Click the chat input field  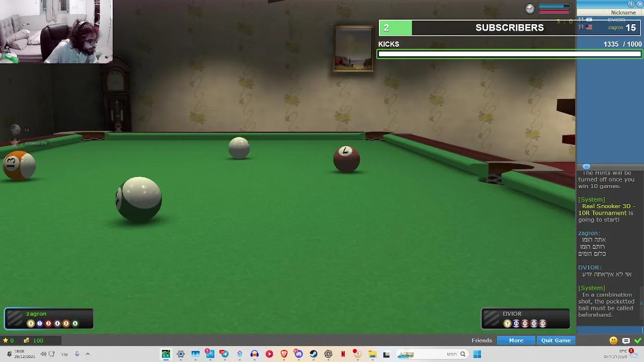click(x=609, y=330)
